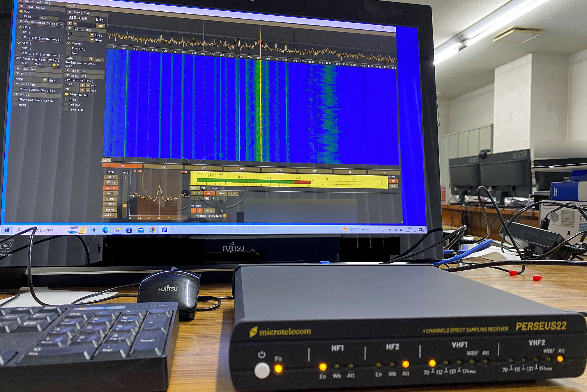This screenshot has width=587, height=392.
Task: Launch Google Chrome from the taskbar
Action: [x=153, y=230]
